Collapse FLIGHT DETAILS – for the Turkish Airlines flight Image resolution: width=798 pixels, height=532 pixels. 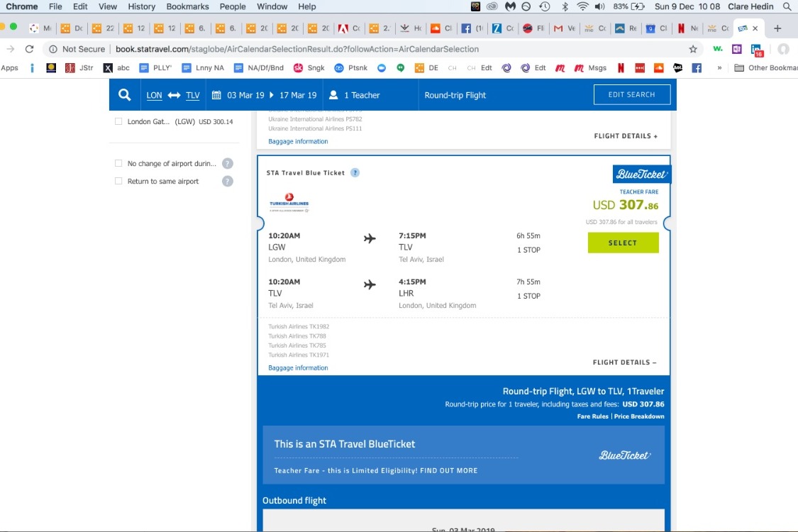(624, 362)
